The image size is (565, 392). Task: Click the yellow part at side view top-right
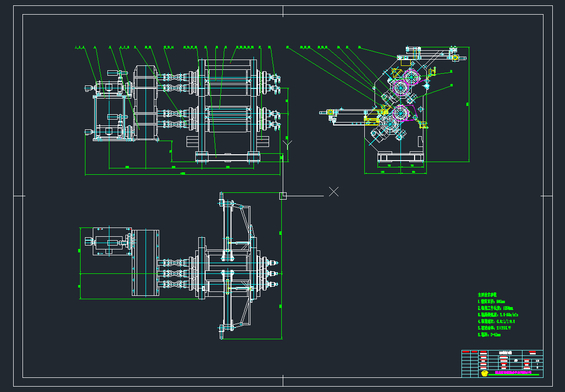point(455,58)
